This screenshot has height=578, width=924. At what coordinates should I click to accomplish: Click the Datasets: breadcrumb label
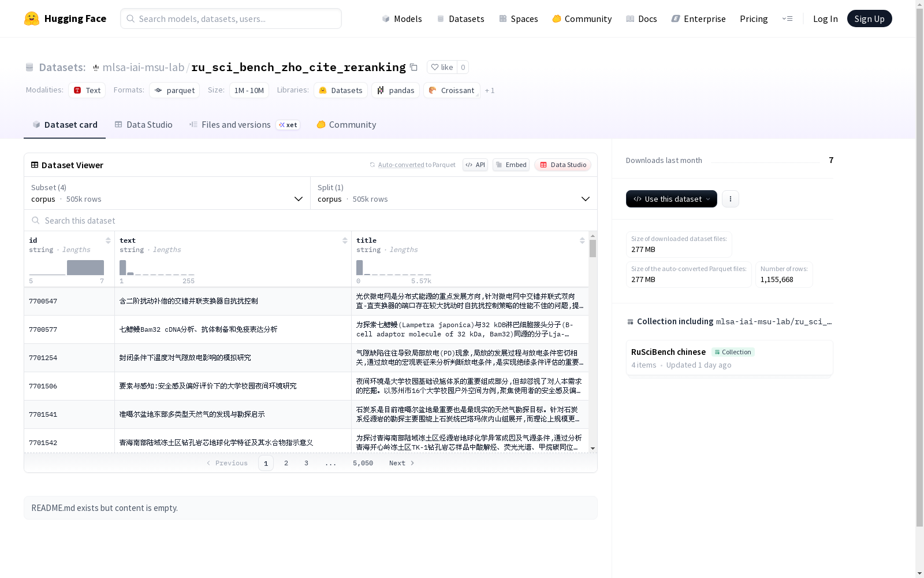(62, 67)
